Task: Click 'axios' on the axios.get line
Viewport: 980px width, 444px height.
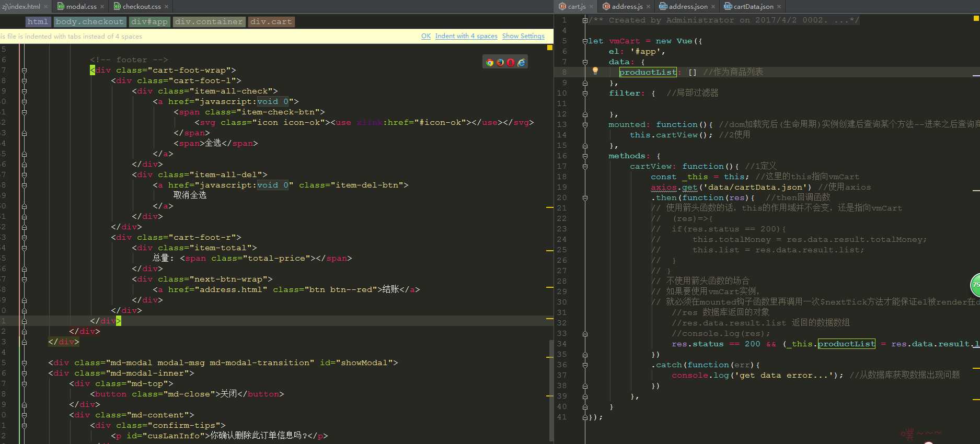Action: [664, 187]
